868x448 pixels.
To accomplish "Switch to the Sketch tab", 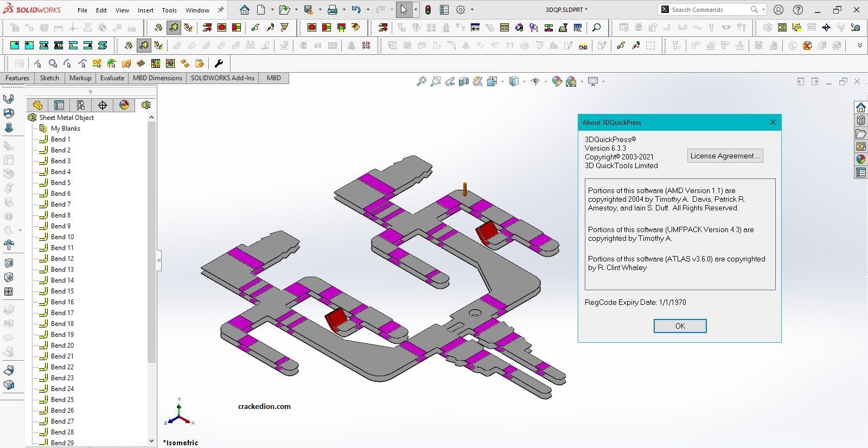I will click(49, 78).
